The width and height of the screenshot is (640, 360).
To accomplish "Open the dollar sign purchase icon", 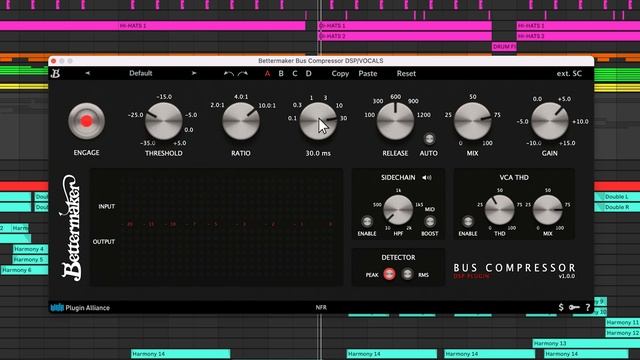I will tap(561, 307).
